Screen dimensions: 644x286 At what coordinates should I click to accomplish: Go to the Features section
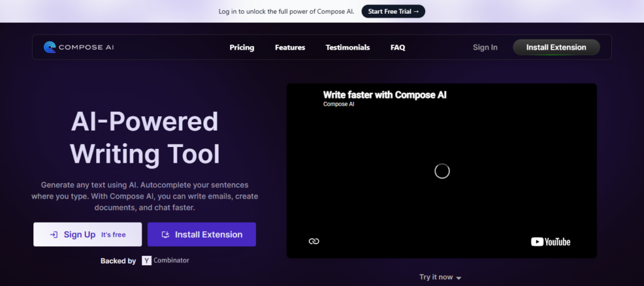click(290, 47)
